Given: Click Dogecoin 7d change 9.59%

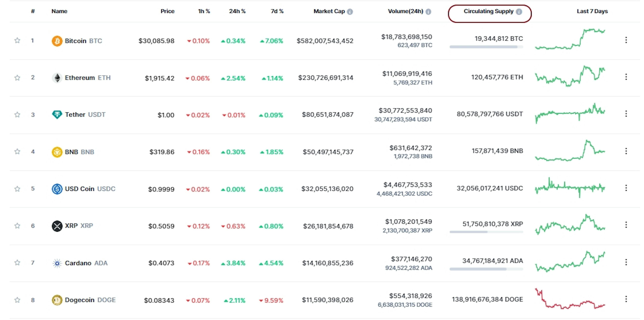Looking at the screenshot, I should click(x=271, y=300).
